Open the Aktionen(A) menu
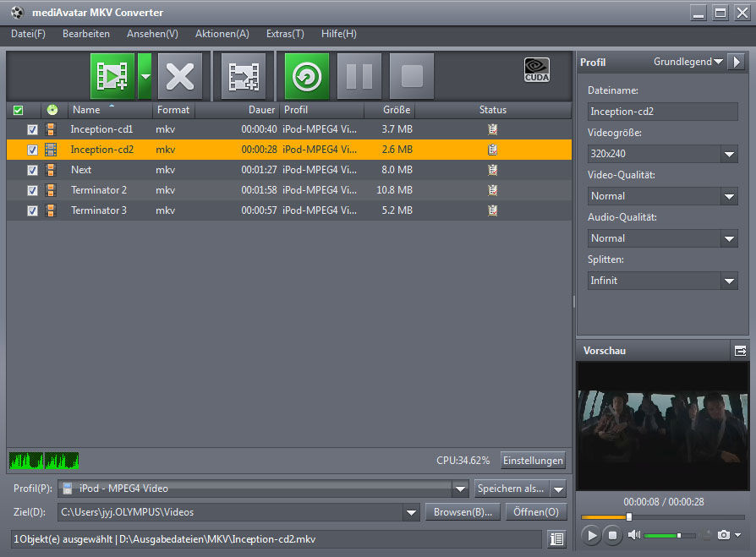The height and width of the screenshot is (557, 756). 222,34
